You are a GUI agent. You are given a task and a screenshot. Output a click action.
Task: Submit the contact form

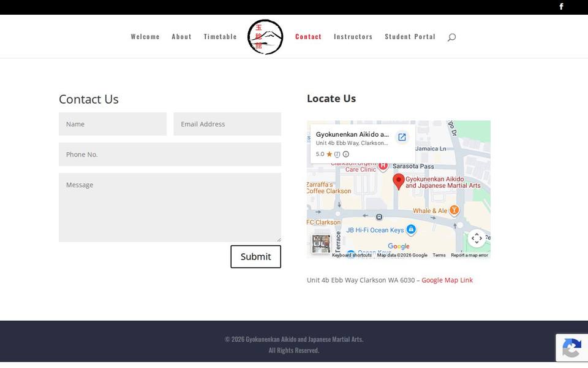[x=256, y=256]
